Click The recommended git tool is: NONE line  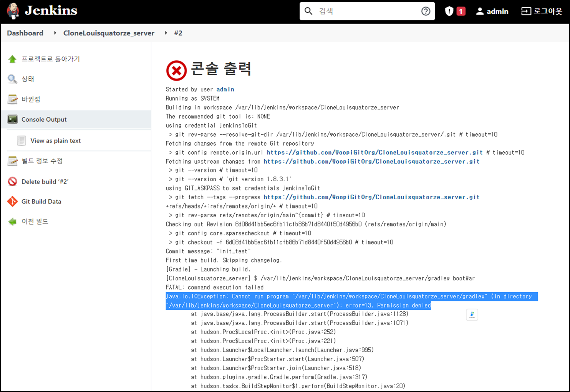218,116
